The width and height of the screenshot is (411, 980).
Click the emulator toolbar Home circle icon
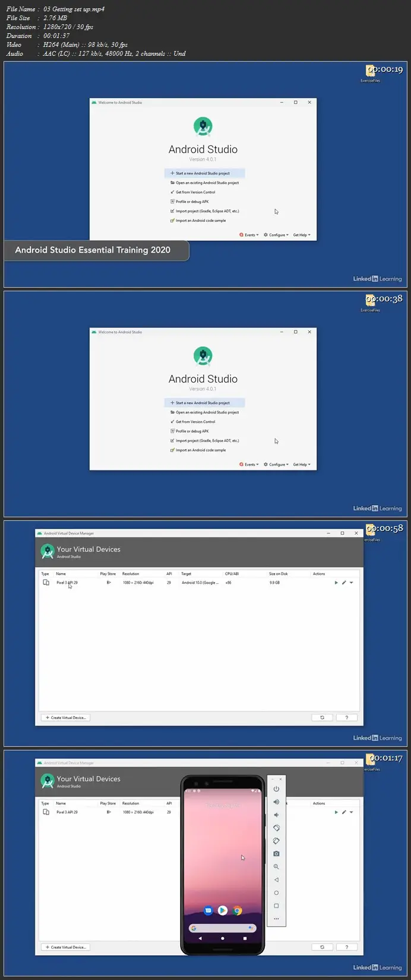pyautogui.click(x=276, y=893)
